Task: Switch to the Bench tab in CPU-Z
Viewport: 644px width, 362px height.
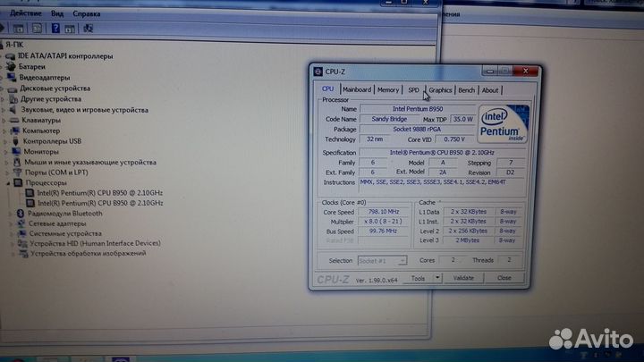Action: 467,90
